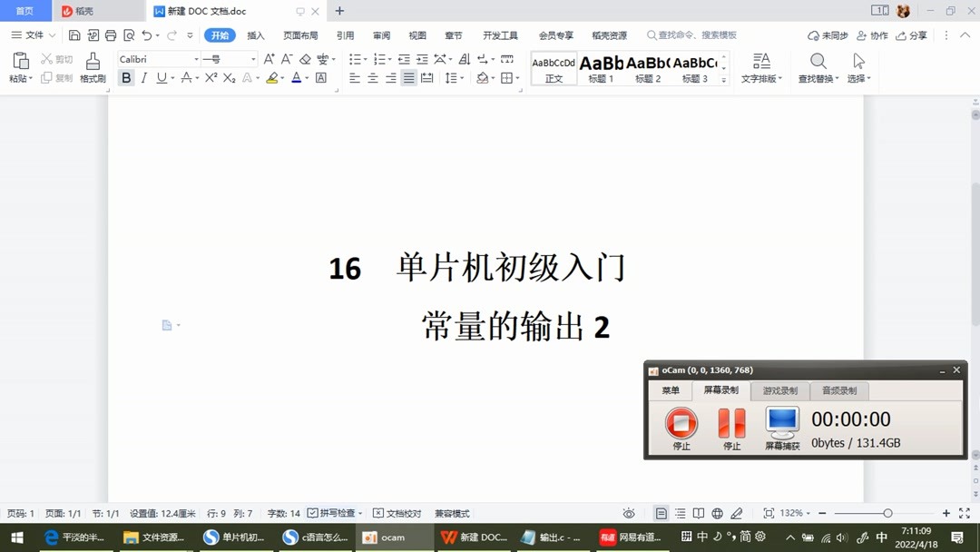Enable eye protection mode in status bar
This screenshot has width=980, height=552.
(x=630, y=513)
